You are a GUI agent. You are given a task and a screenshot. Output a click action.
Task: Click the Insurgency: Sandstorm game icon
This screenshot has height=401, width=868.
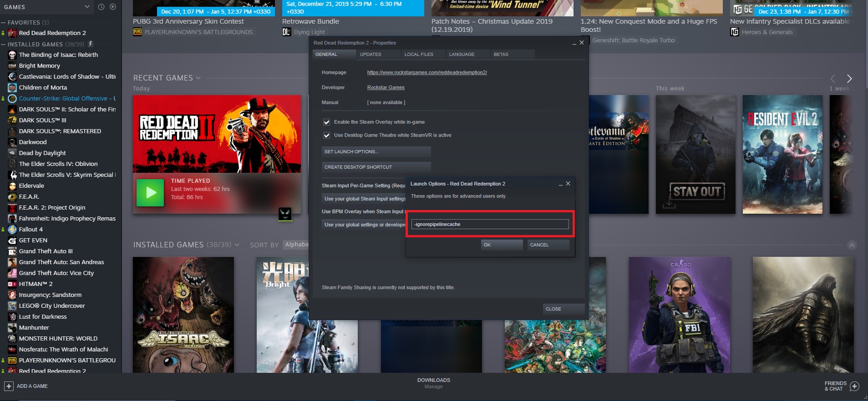(x=12, y=295)
